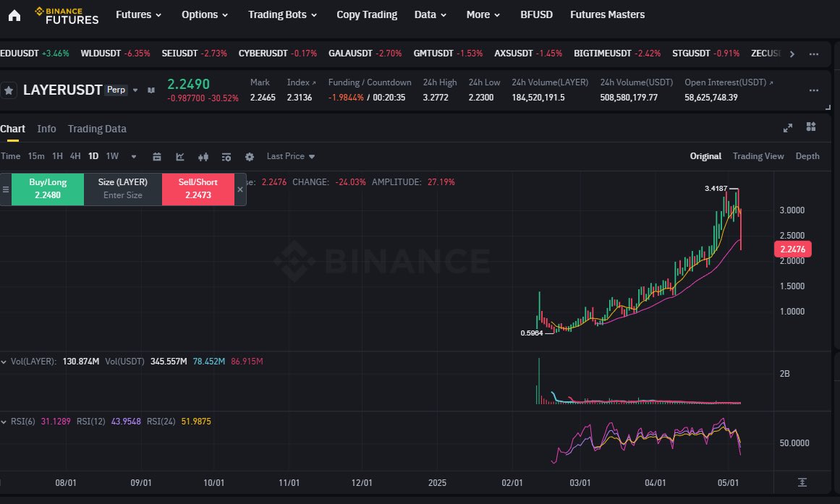
Task: Click the Open Interest(USDT) label link
Action: click(x=729, y=82)
